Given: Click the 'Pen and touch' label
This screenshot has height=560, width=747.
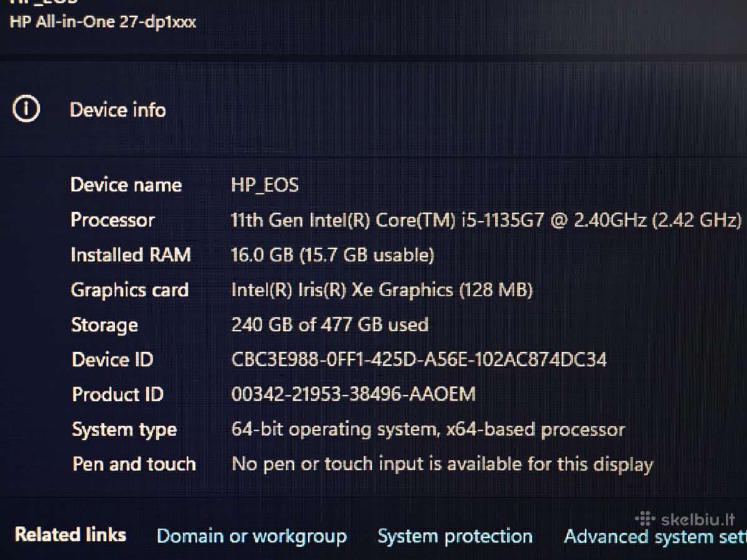Looking at the screenshot, I should point(134,464).
